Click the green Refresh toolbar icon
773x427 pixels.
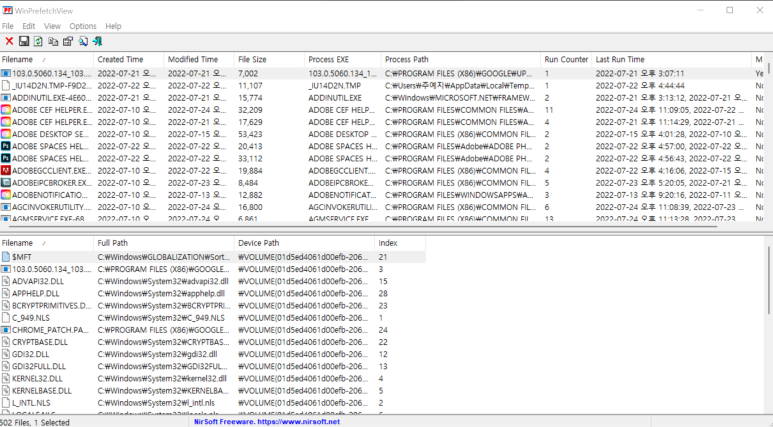tap(38, 41)
